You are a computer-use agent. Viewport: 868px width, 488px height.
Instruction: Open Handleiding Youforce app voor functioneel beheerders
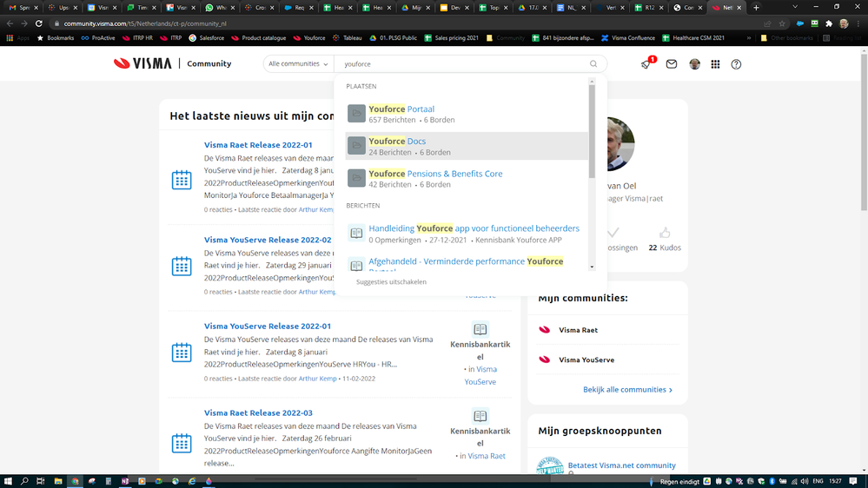point(474,228)
